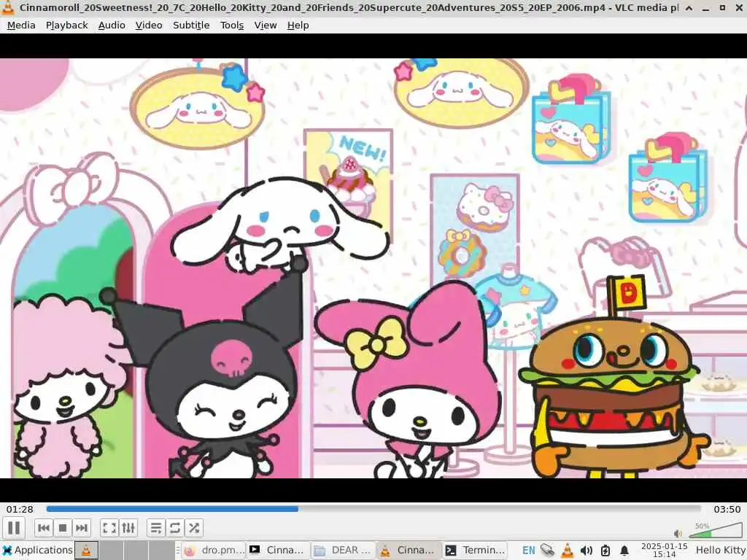Set volume on the volume slider
Image resolution: width=747 pixels, height=560 pixels.
coord(715,530)
